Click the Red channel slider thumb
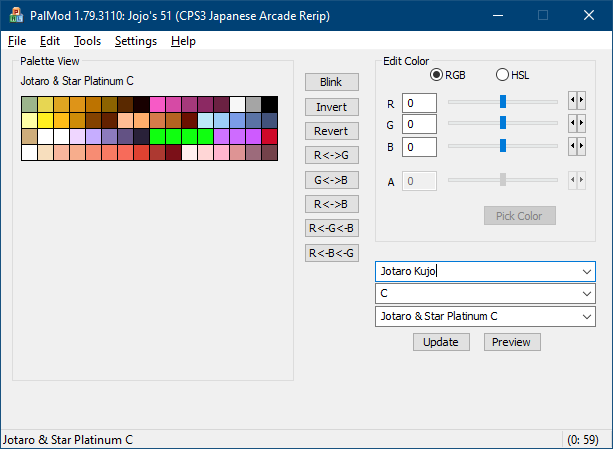Viewport: 613px width, 449px height. (503, 101)
